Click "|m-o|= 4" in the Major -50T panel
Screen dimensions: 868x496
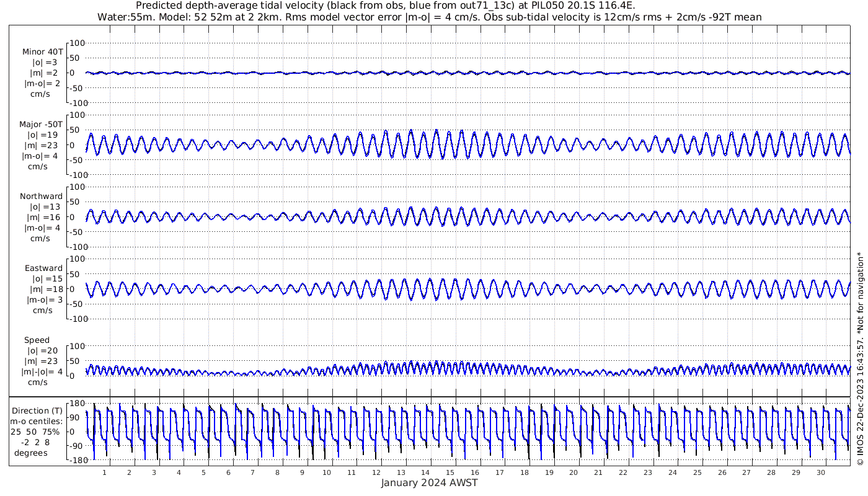40,156
